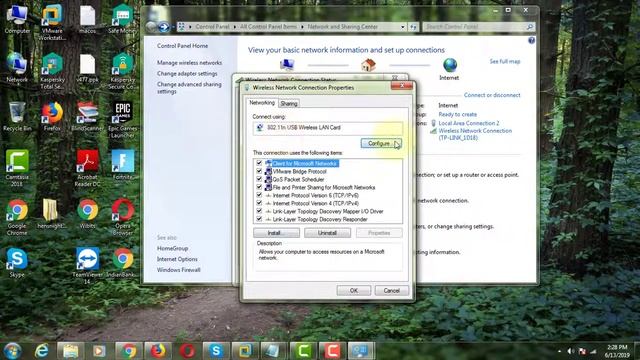Click the See full map link

505,61
